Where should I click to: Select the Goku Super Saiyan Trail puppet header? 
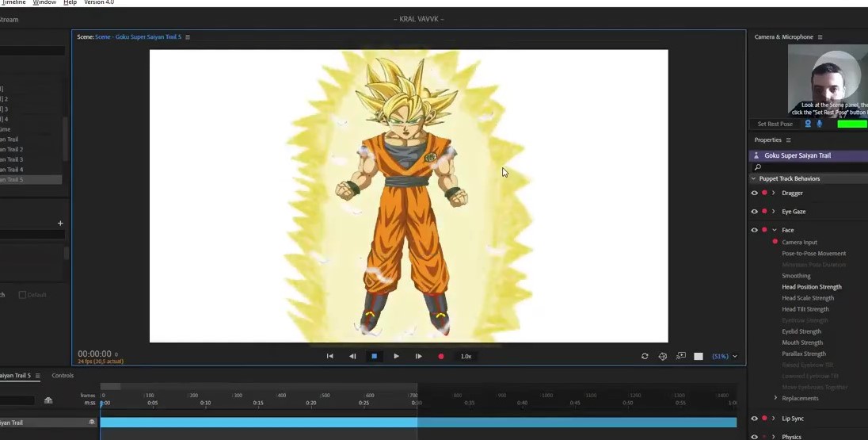[809, 155]
